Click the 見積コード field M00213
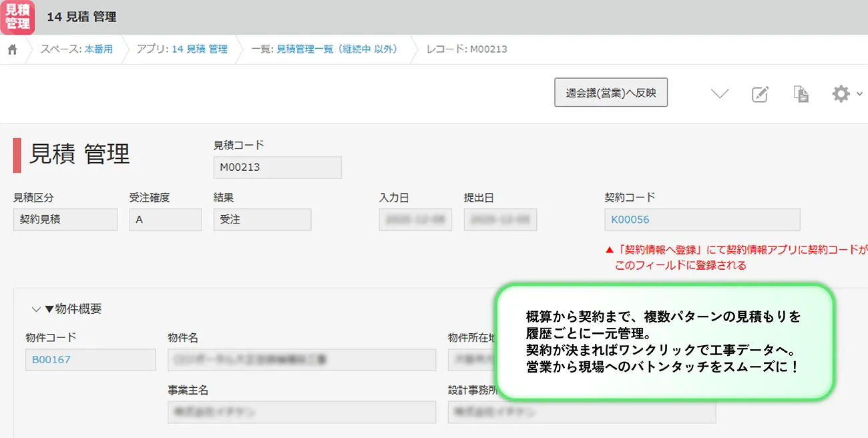 (x=277, y=168)
